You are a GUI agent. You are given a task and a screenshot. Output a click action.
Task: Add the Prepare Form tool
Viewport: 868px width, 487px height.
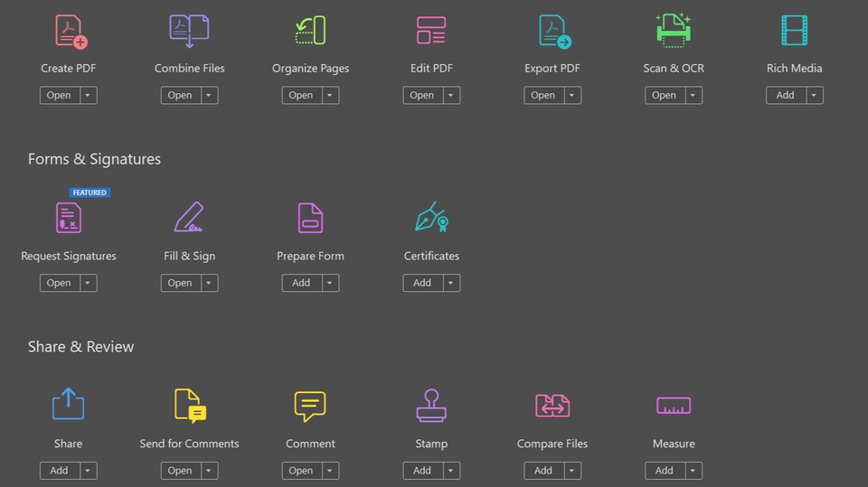[301, 283]
